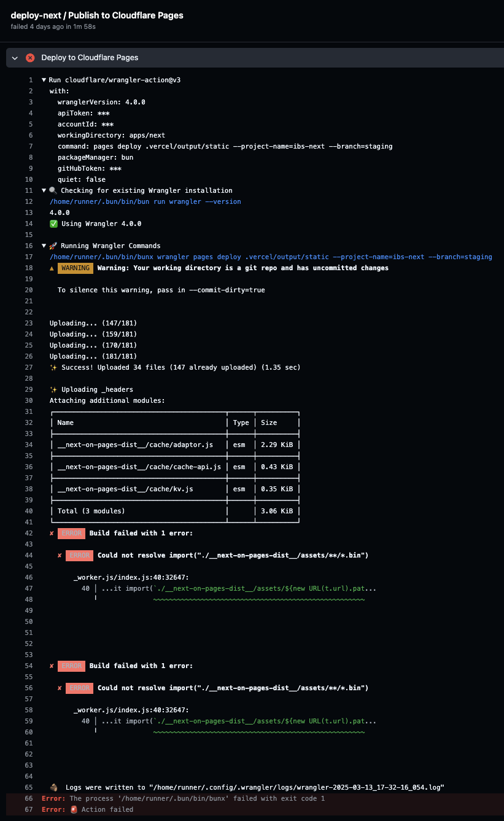Click the sparkles icon beside Uploading _headers
This screenshot has height=821, width=504.
[x=53, y=389]
